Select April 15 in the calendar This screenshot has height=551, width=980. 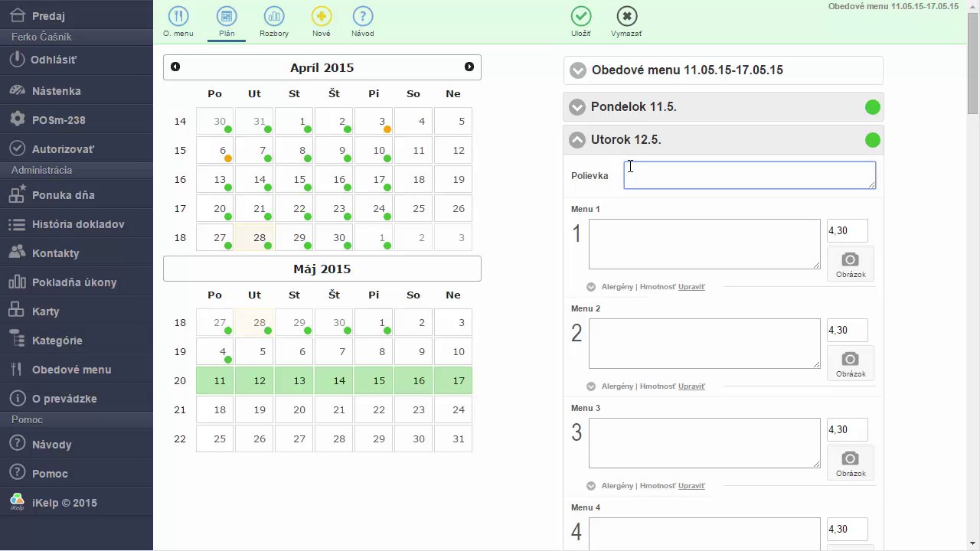pos(295,179)
